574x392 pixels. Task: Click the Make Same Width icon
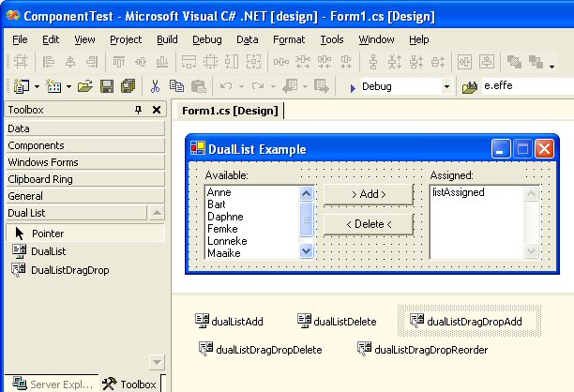point(189,62)
